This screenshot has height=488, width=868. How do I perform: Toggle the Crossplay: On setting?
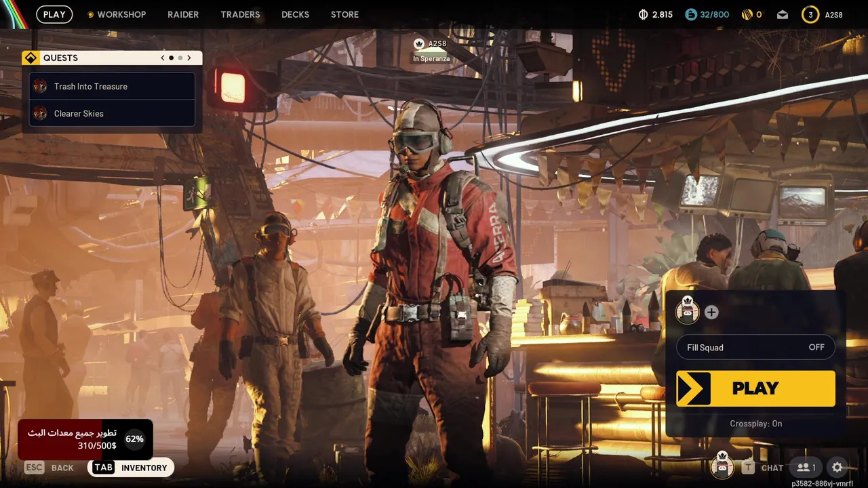tap(755, 424)
